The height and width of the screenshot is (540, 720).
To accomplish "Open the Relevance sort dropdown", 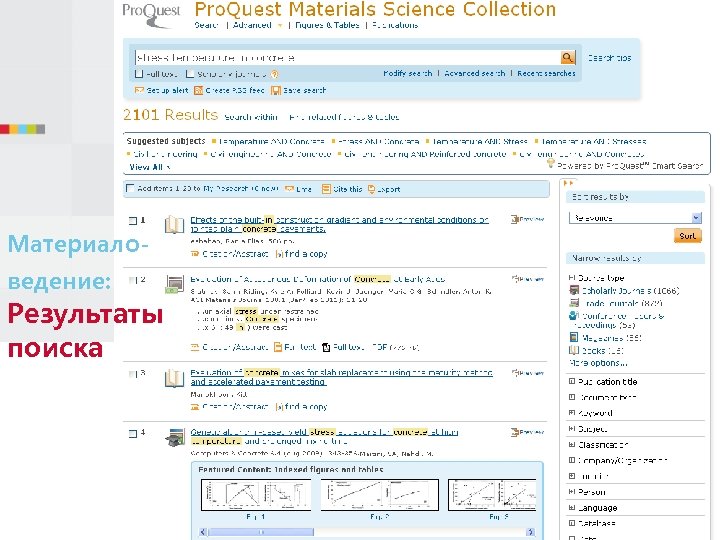I will pos(635,218).
